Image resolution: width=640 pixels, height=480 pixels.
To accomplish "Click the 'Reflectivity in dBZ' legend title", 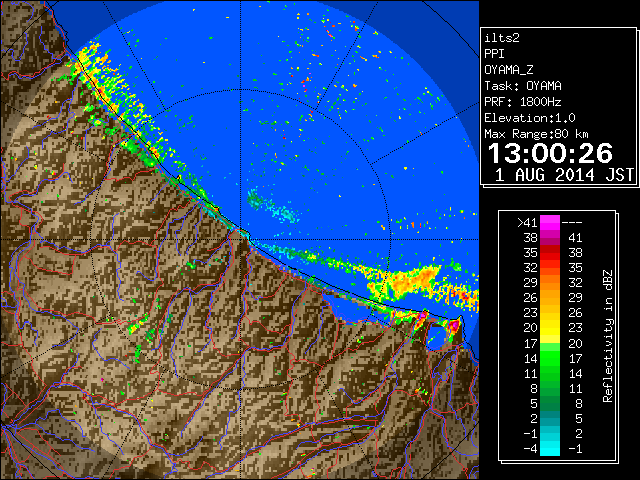I will point(607,336).
